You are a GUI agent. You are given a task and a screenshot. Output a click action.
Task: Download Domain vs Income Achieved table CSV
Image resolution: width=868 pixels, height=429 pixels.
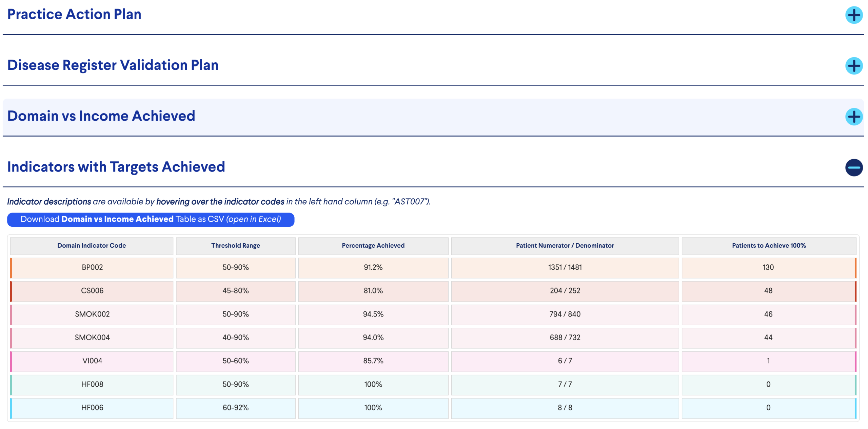click(x=151, y=219)
